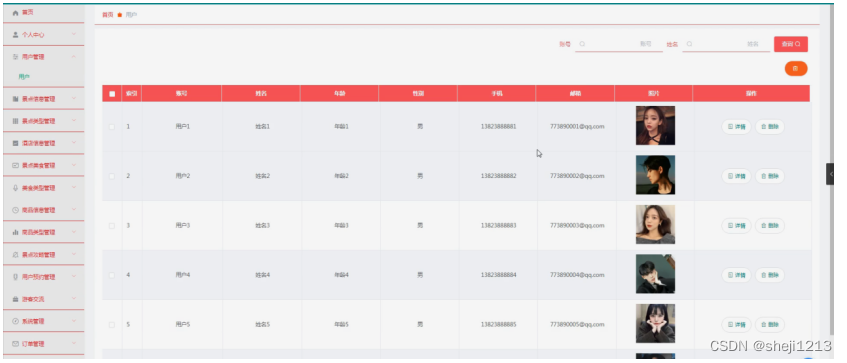Open the 景点攻略管理 menu label
Screen dimensions: 847x363
(38, 254)
